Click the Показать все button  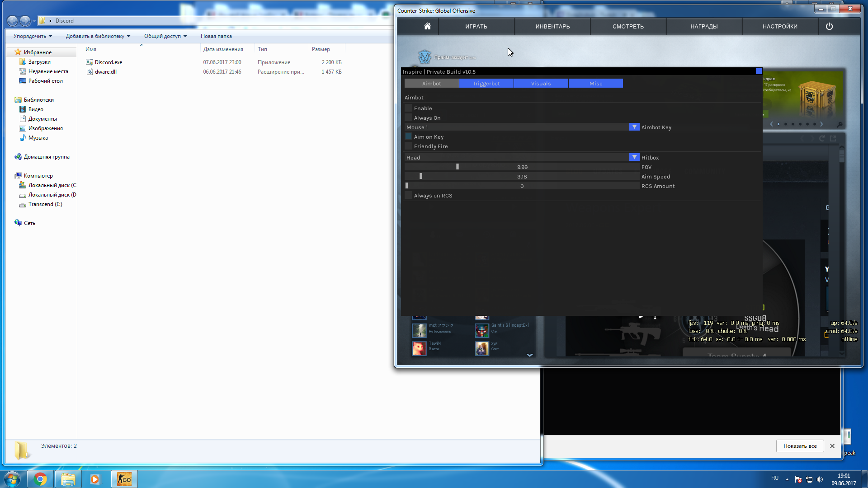pyautogui.click(x=800, y=446)
